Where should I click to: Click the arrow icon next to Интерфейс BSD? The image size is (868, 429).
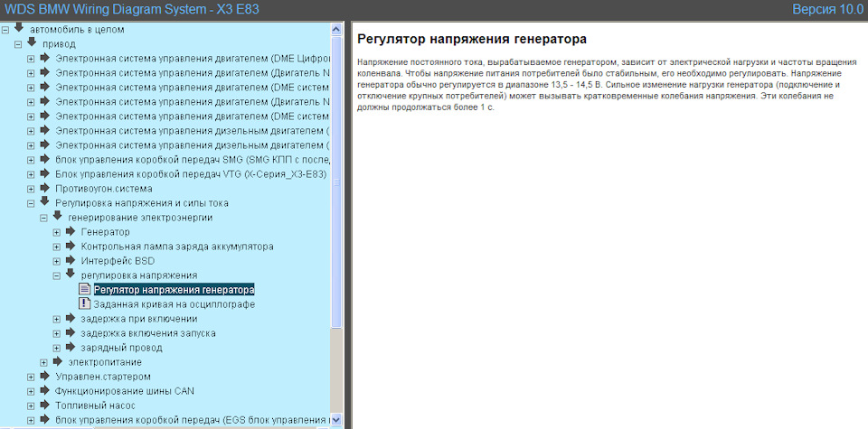pyautogui.click(x=71, y=260)
